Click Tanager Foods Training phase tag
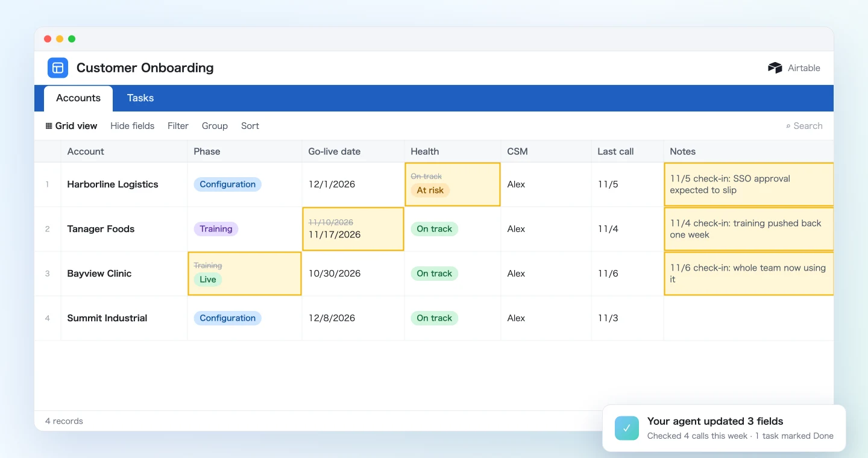 pyautogui.click(x=216, y=229)
